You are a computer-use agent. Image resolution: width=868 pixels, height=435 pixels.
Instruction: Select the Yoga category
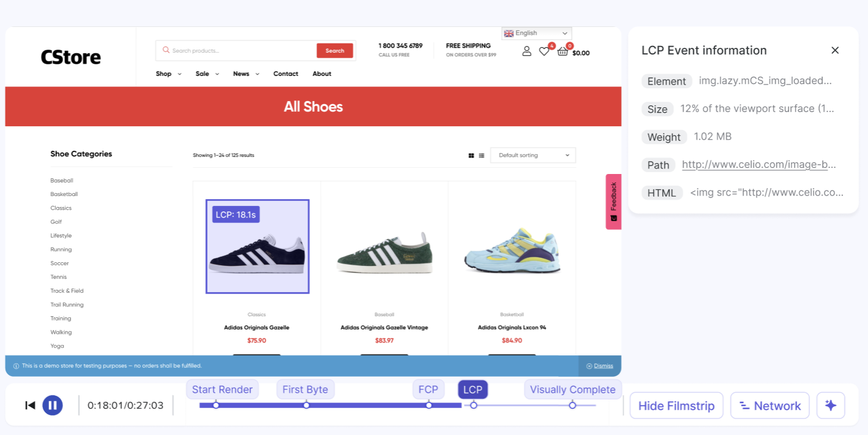point(57,346)
